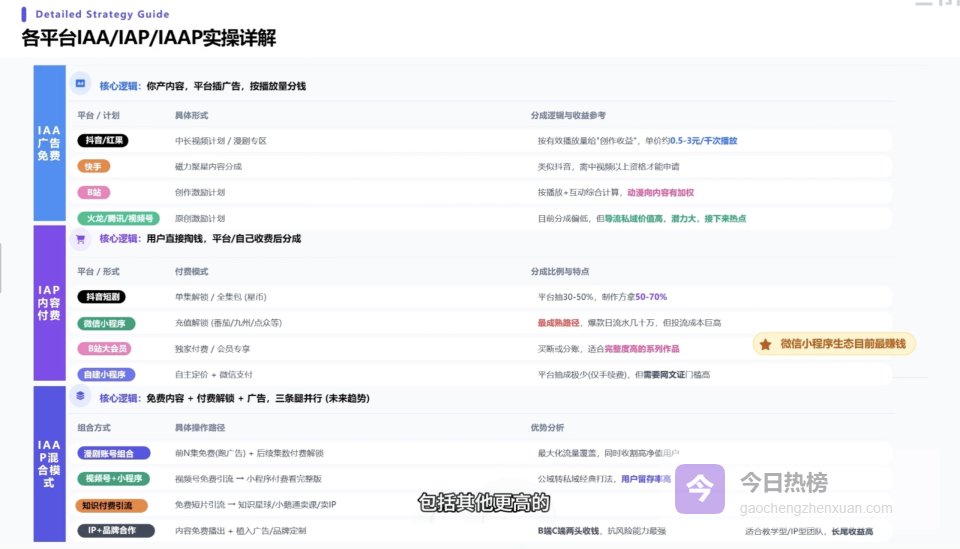Click the text 用户直接掏钱，平台/自己收费后分成
The height and width of the screenshot is (549, 960).
223,239
